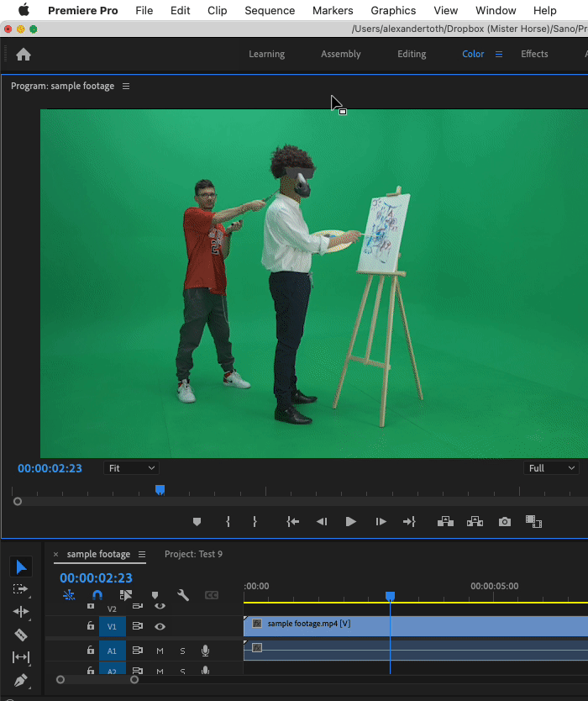Open timeline display settings wrench
Viewport: 588px width, 701px height.
coord(183,595)
